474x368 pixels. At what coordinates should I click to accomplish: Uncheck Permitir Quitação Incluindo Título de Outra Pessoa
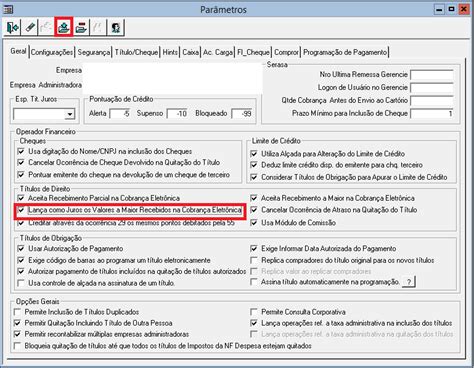click(17, 323)
